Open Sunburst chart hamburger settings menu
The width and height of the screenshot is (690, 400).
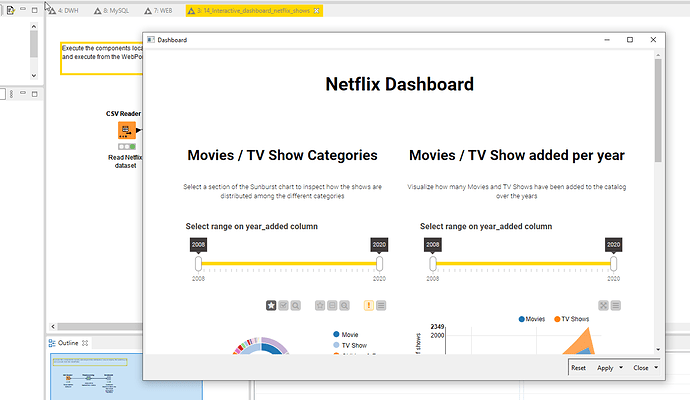pyautogui.click(x=381, y=305)
